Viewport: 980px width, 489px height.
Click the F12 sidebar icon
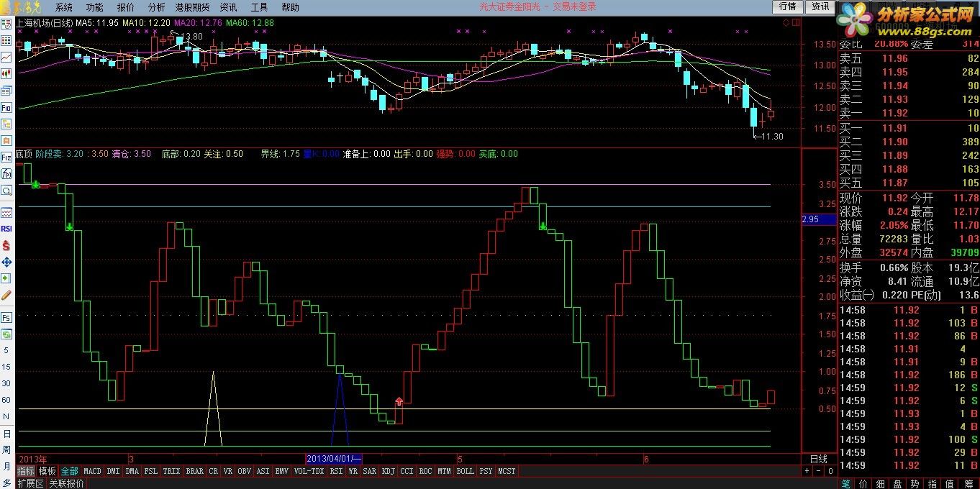click(x=6, y=157)
